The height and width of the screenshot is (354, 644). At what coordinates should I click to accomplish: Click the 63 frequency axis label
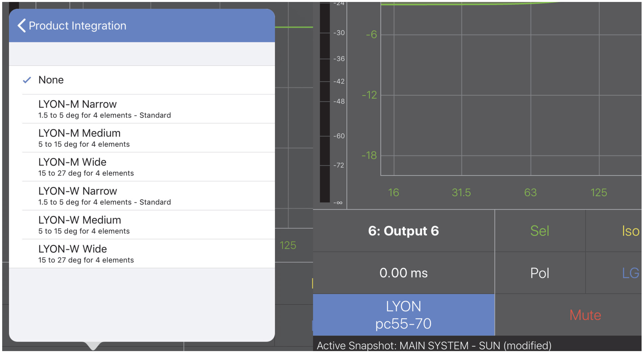click(530, 192)
